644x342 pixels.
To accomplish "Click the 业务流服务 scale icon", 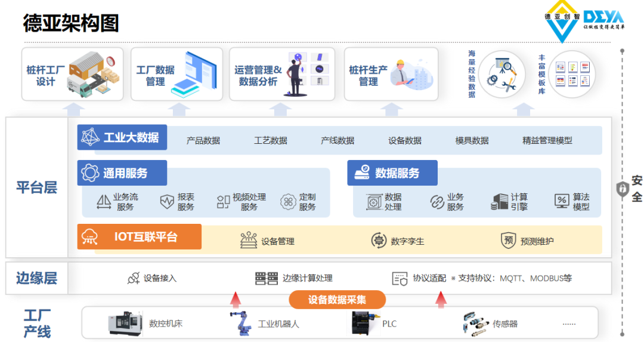I will (x=104, y=202).
